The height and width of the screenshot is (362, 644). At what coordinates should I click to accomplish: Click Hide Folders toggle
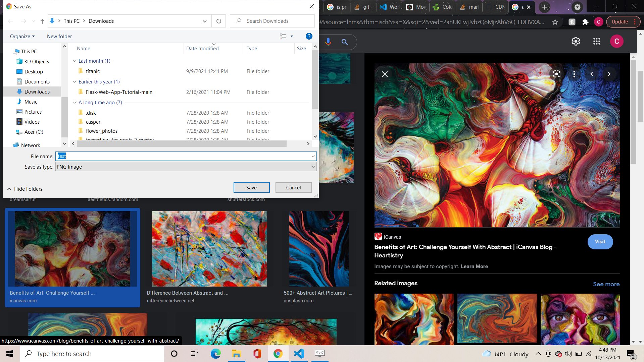point(25,189)
